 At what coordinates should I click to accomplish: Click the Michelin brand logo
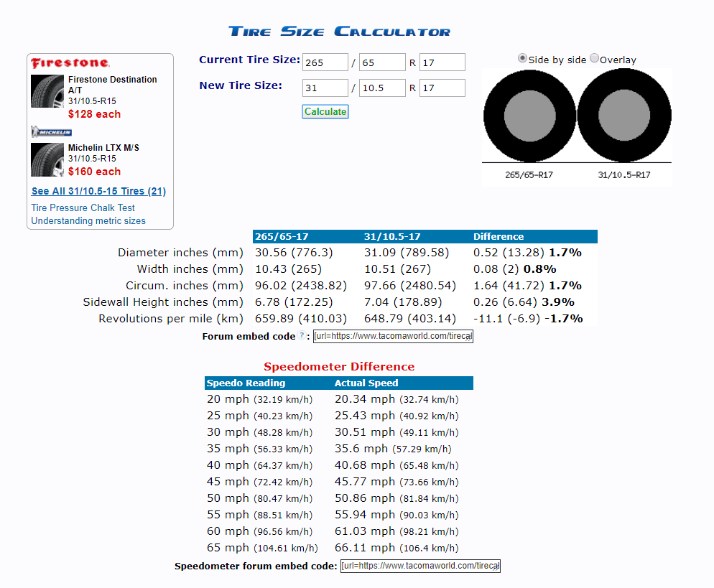tap(52, 132)
